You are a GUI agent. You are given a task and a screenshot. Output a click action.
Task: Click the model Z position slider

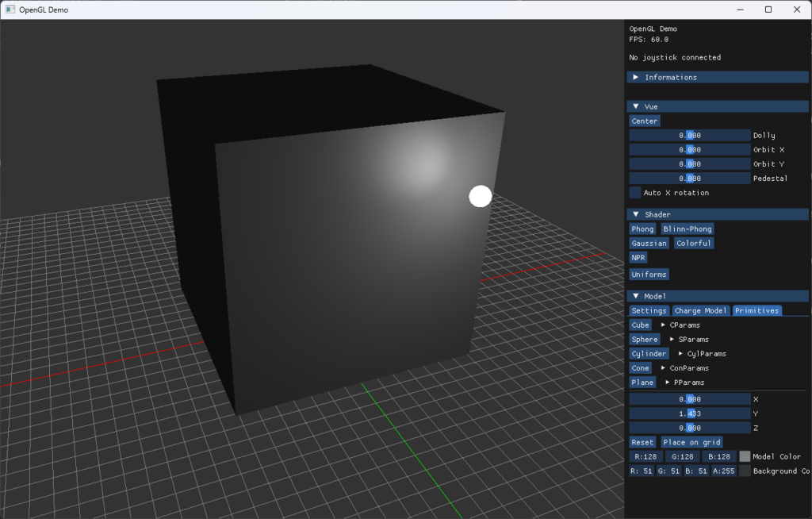click(x=690, y=429)
